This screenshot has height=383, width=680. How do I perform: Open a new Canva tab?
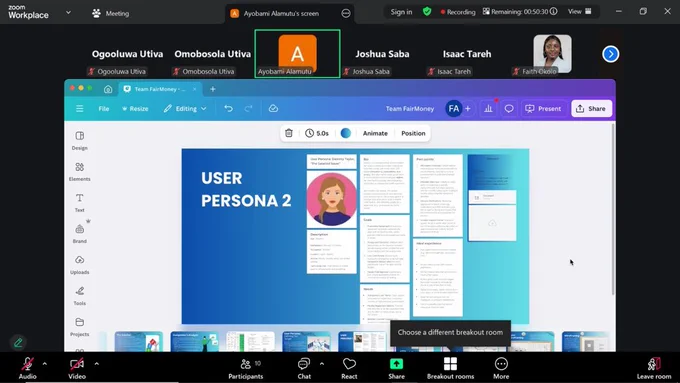coord(212,89)
